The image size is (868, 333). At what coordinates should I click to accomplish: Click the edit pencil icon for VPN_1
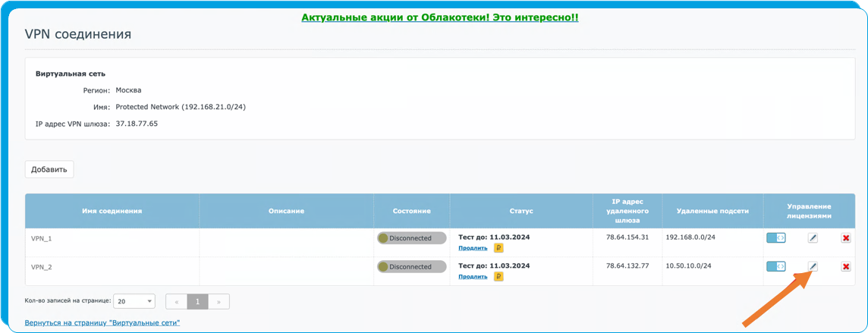pos(813,238)
